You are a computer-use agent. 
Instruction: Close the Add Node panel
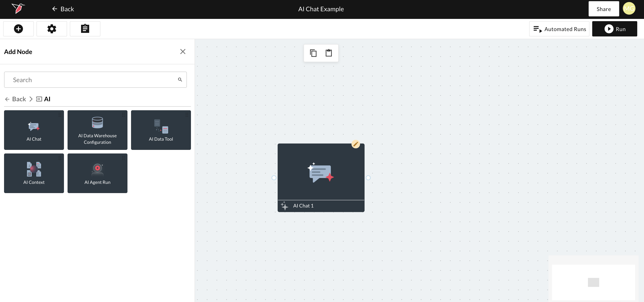pyautogui.click(x=183, y=52)
